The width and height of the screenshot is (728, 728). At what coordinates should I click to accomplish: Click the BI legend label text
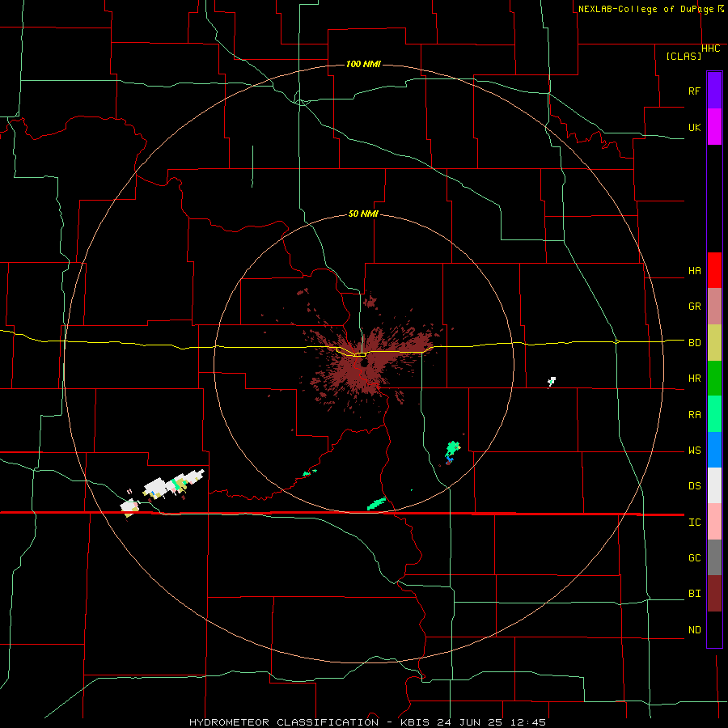click(695, 594)
